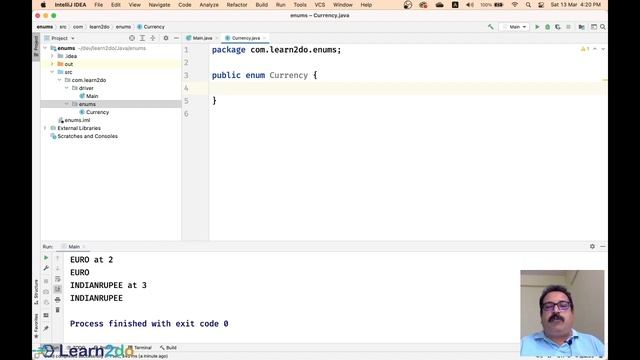Collapse the driver package
Image resolution: width=640 pixels, height=360 pixels.
67,88
